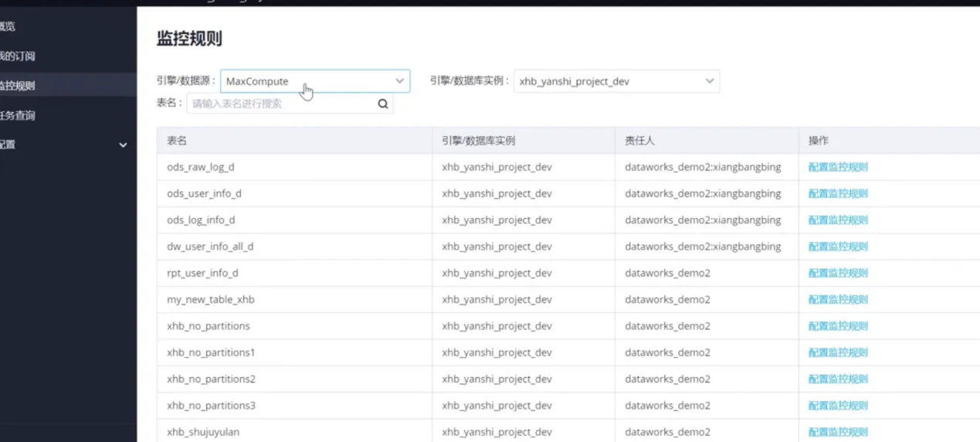Select table name xhb_no_partitions1

[211, 352]
